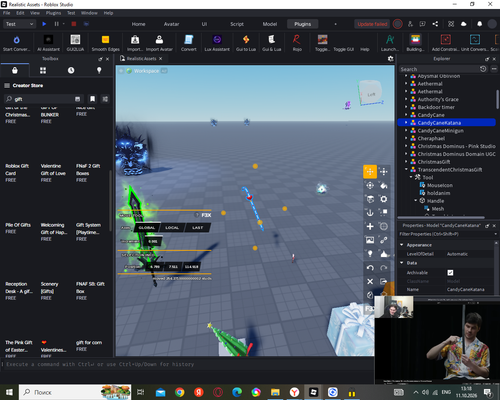The height and width of the screenshot is (400, 500).
Task: Switch to the Home ribbon tab
Action: (x=138, y=24)
